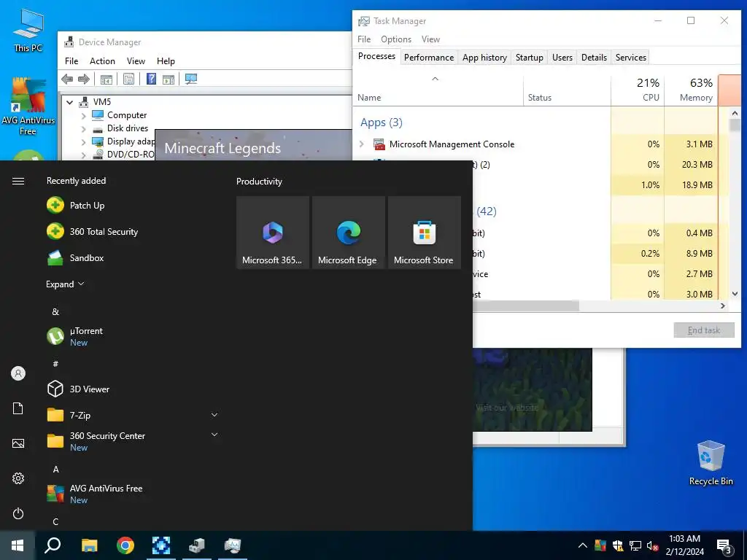Viewport: 747px width, 560px height.
Task: Expand the Computer node in Device Manager
Action: [x=83, y=115]
